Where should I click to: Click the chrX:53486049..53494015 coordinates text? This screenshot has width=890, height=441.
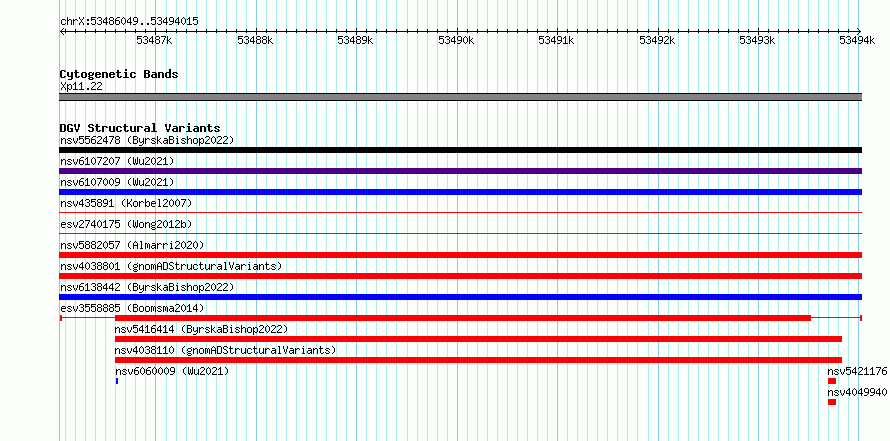point(129,22)
